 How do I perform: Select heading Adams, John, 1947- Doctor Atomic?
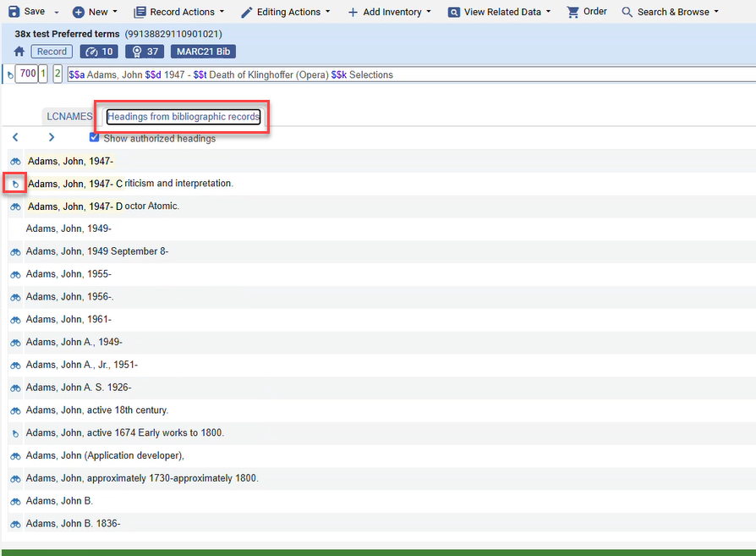click(x=103, y=206)
